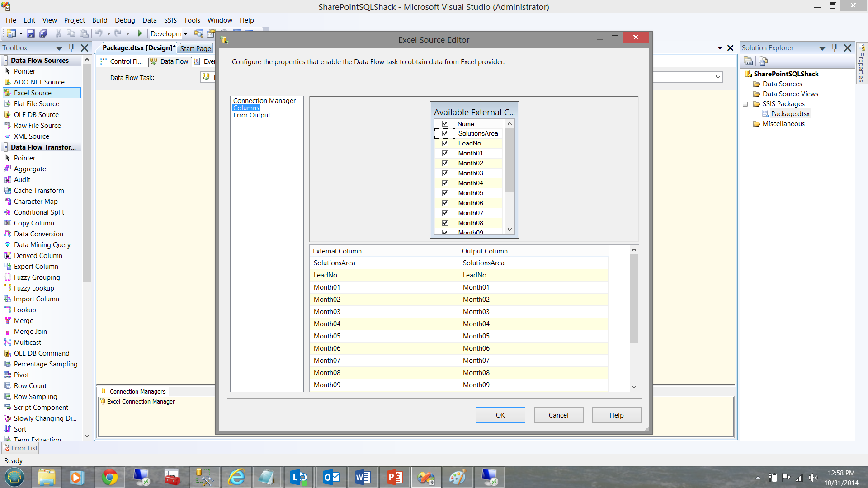Click the column mapping grid scrollbar
868x488 pixels.
tap(634, 298)
